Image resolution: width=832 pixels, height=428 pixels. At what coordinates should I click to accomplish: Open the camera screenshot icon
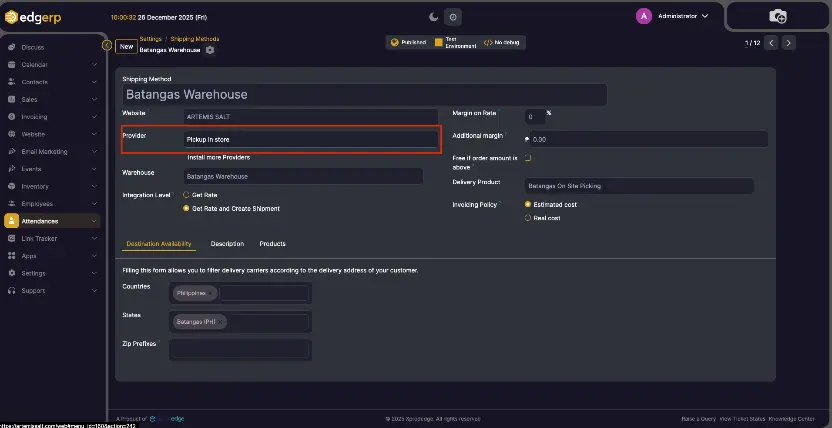pos(777,16)
